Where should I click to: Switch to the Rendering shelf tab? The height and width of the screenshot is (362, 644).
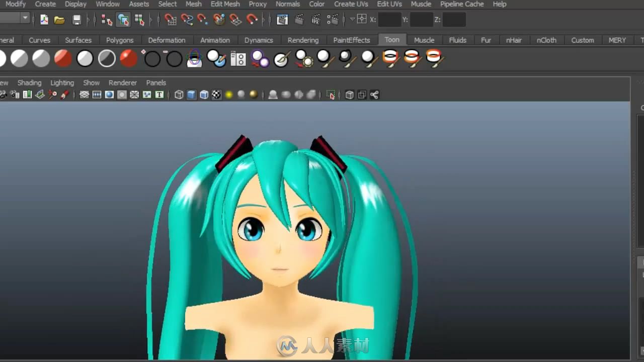click(303, 40)
